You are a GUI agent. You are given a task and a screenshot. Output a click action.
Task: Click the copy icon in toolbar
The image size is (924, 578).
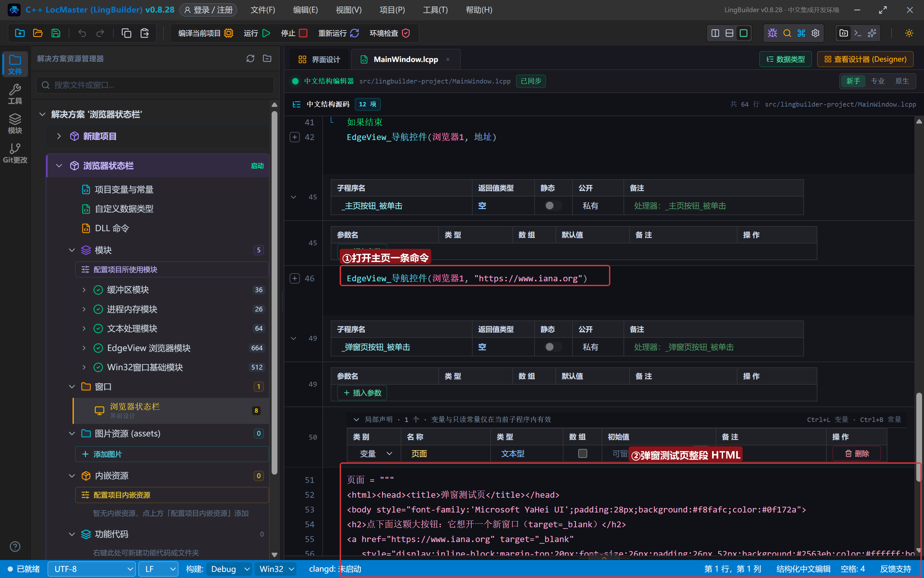(126, 33)
